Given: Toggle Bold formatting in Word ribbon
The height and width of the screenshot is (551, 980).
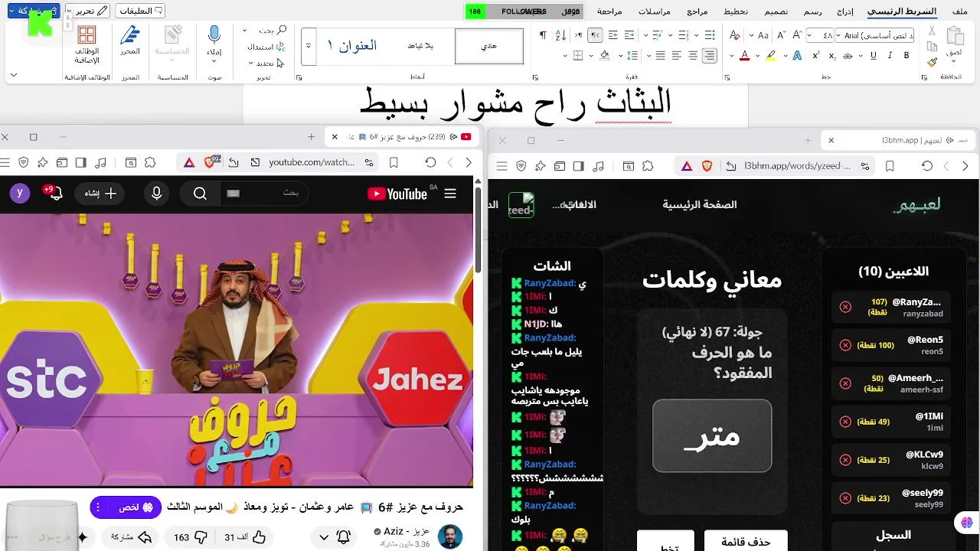Looking at the screenshot, I should 906,55.
